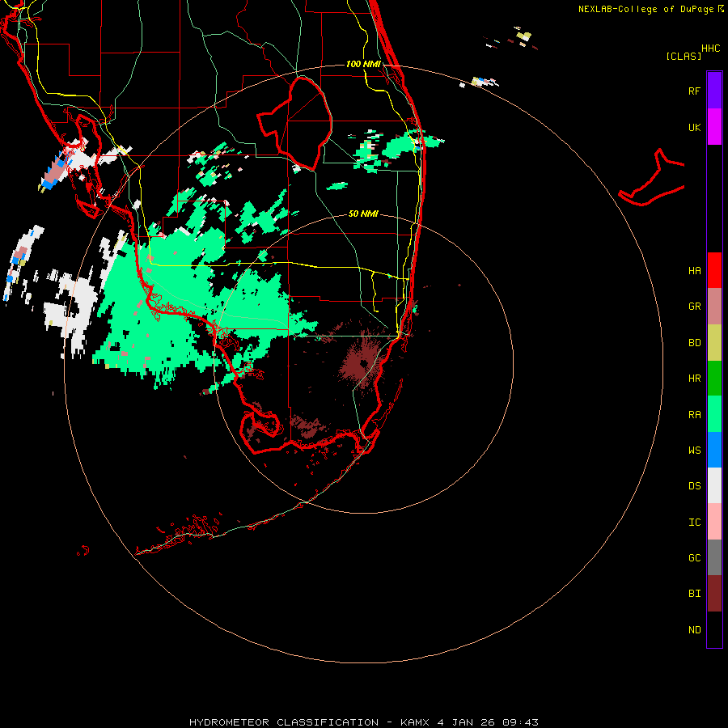The width and height of the screenshot is (728, 728).
Task: Click the BD yellow legend swatch
Action: (714, 343)
